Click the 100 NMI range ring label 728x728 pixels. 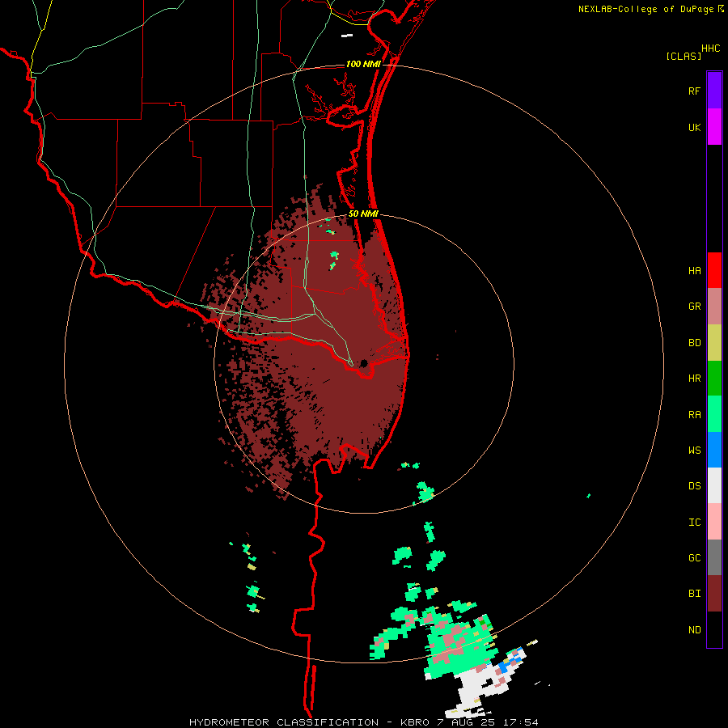click(363, 64)
